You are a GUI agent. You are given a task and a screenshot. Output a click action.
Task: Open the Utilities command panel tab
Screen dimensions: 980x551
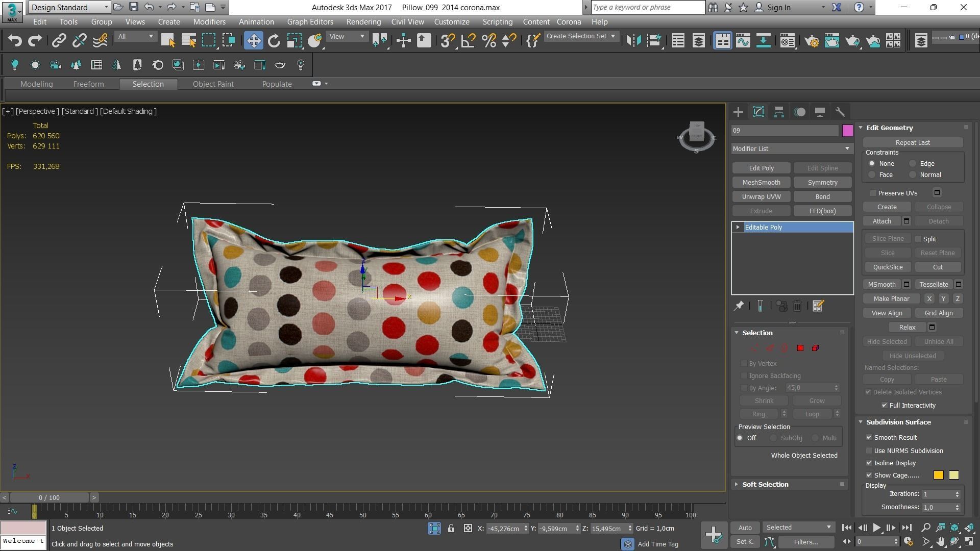click(840, 112)
